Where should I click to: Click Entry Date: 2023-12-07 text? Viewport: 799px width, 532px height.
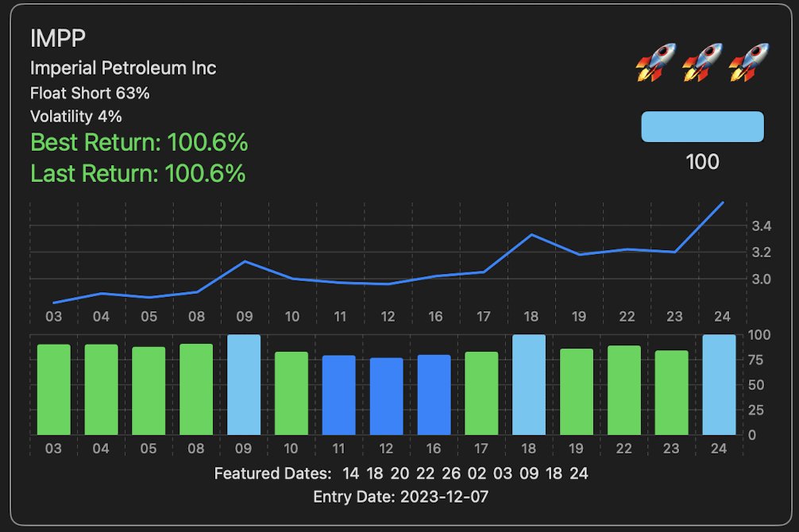[401, 496]
